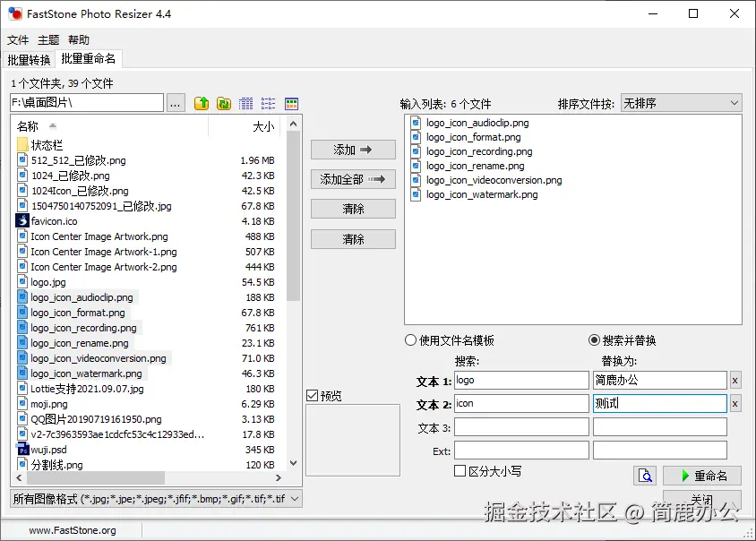
Task: Switch to small-icons list view
Action: click(x=268, y=103)
